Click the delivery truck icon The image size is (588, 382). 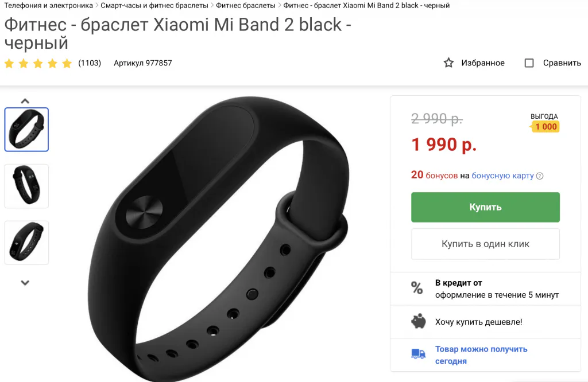click(x=419, y=353)
